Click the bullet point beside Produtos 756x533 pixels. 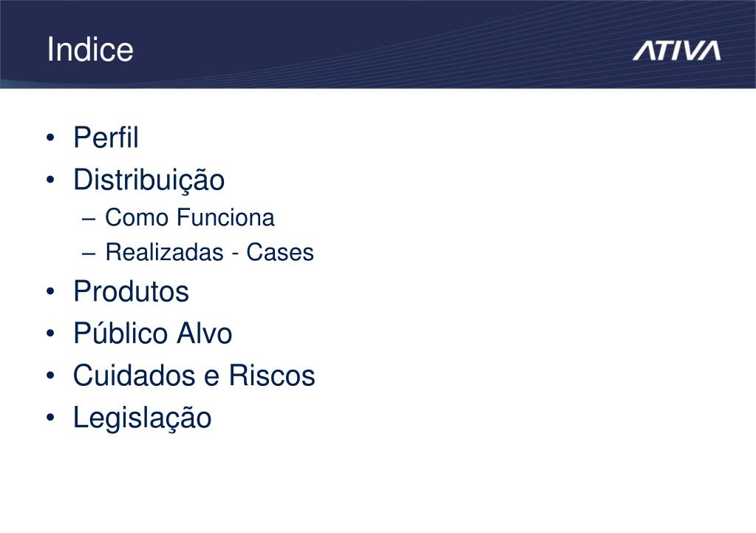(x=51, y=292)
